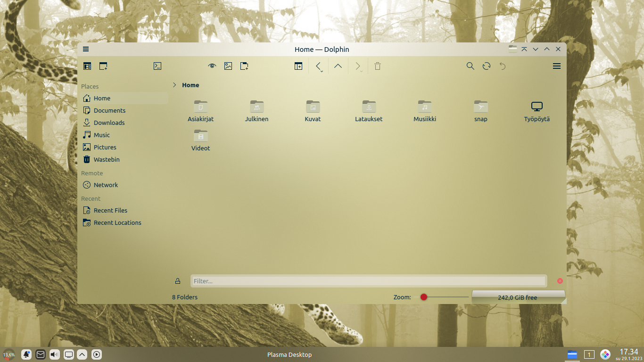Toggle show hidden files eye icon
This screenshot has height=362, width=644.
pos(212,66)
